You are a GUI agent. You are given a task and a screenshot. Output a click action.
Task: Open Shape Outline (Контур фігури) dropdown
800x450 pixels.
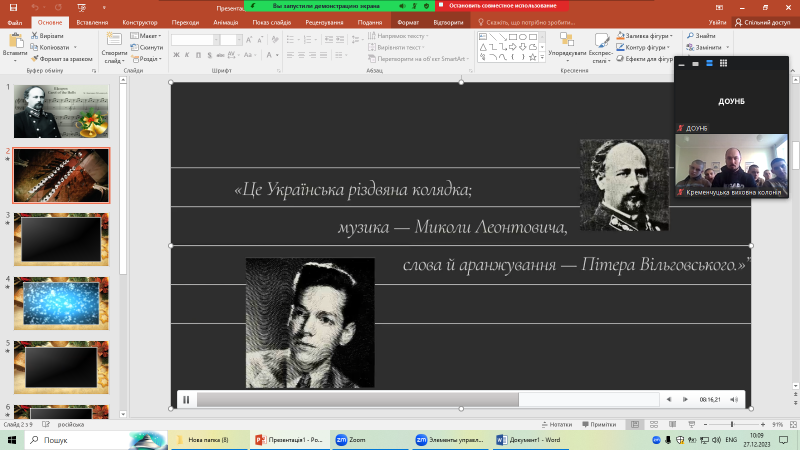pos(643,47)
